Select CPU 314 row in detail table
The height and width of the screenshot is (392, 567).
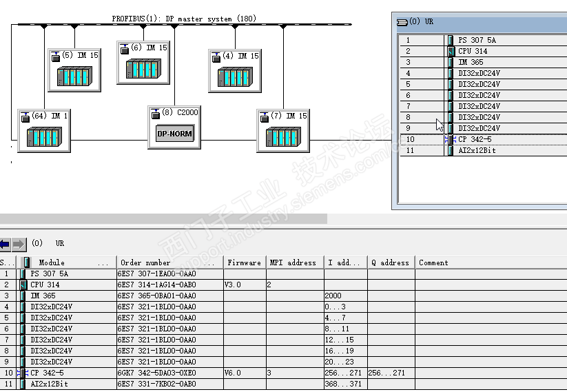click(284, 285)
